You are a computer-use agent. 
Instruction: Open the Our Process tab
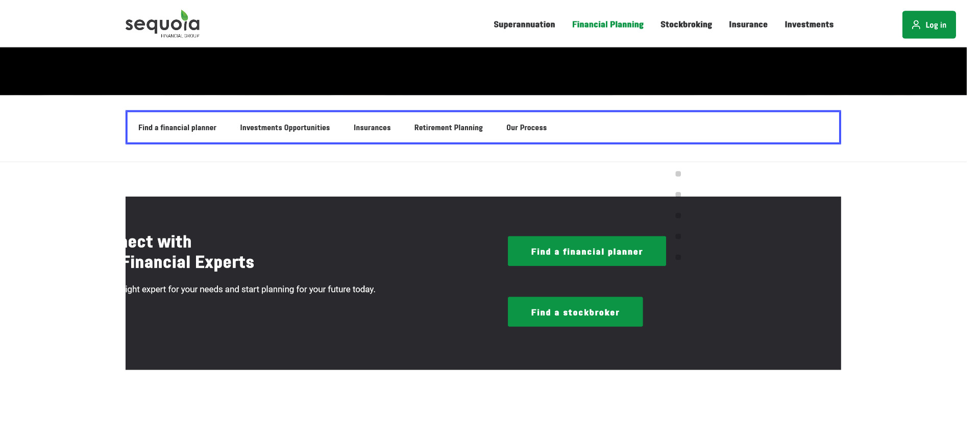click(526, 128)
